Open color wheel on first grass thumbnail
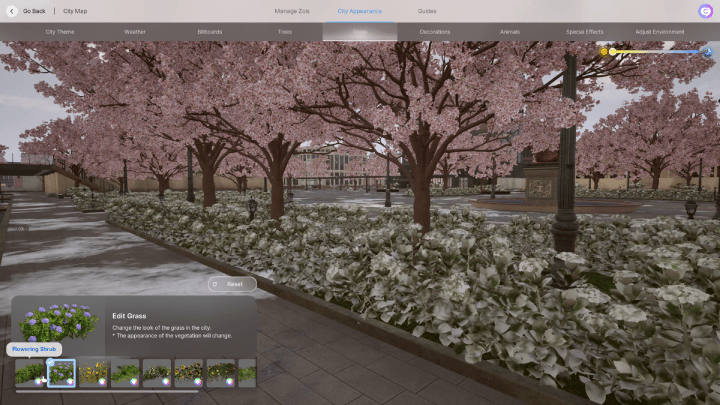720x405 pixels. (38, 381)
